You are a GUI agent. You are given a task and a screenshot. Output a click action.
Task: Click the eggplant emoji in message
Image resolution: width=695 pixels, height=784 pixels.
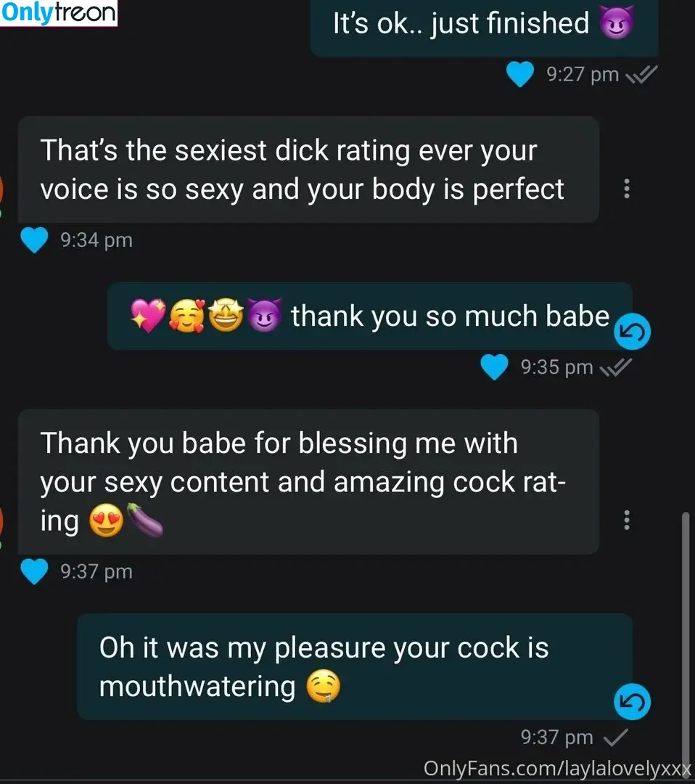145,520
